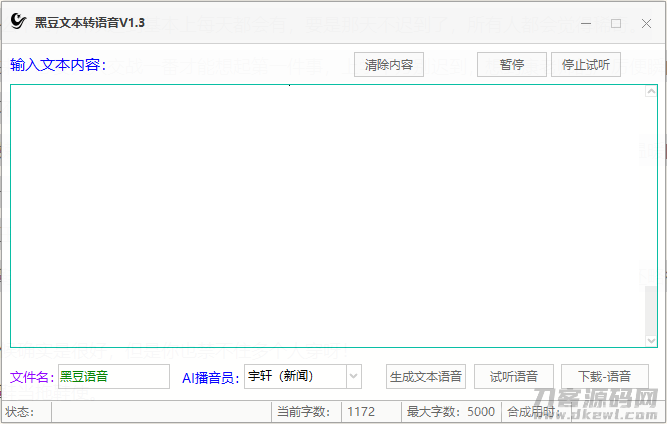Screen dimensions: 667x424
Task: Click the text area scroll up arrow
Action: [651, 91]
